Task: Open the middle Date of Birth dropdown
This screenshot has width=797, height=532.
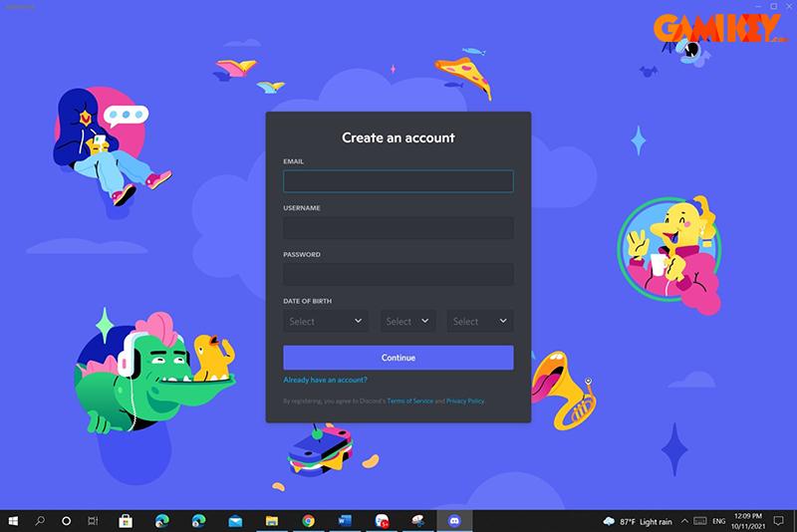Action: [407, 321]
